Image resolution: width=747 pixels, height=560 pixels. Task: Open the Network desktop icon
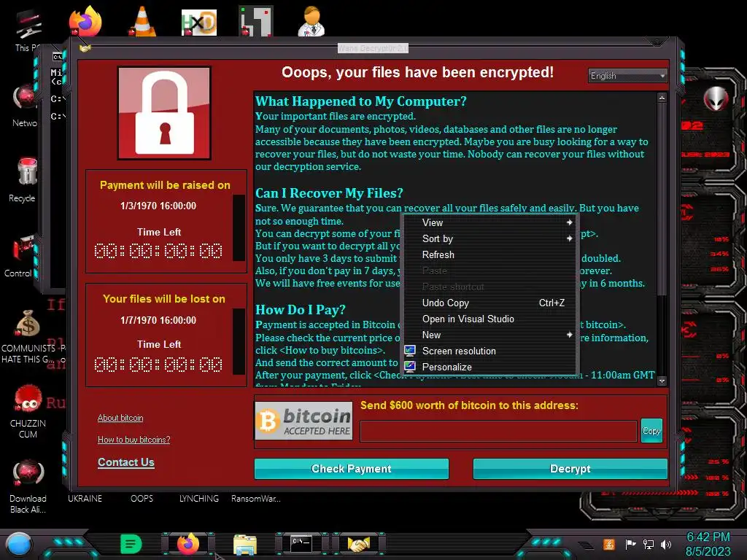[26, 106]
